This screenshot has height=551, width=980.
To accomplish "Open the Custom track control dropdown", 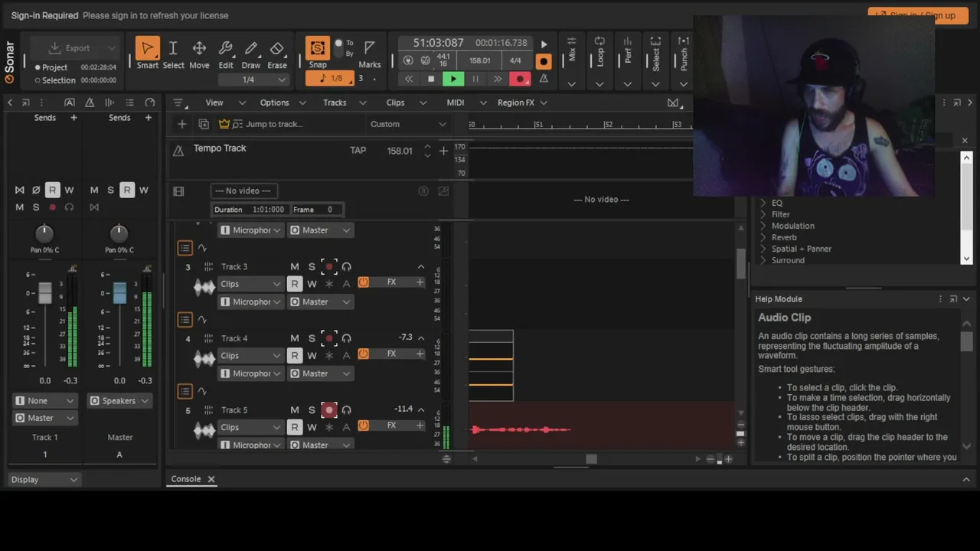I will pos(408,124).
